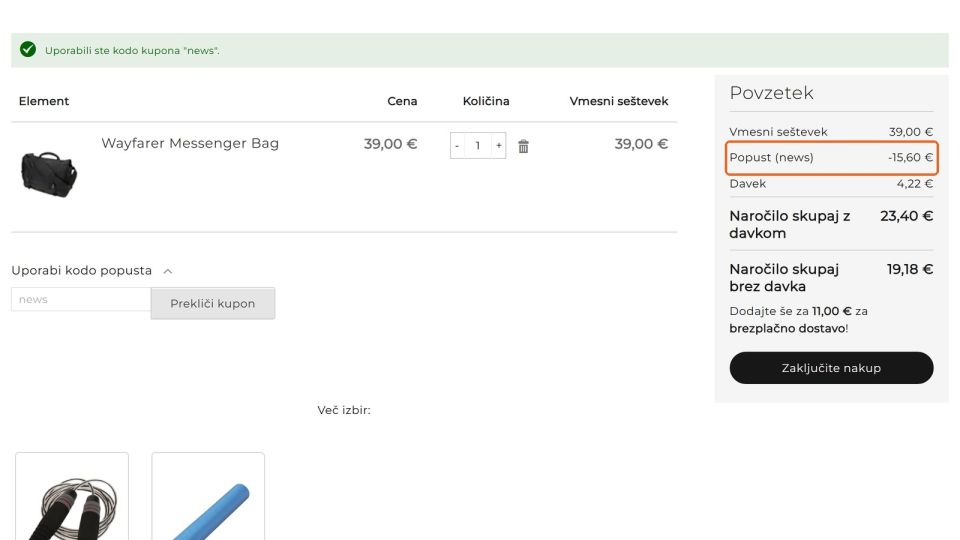This screenshot has height=540, width=960.
Task: Click the Vmesni seštevek column header
Action: 618,101
